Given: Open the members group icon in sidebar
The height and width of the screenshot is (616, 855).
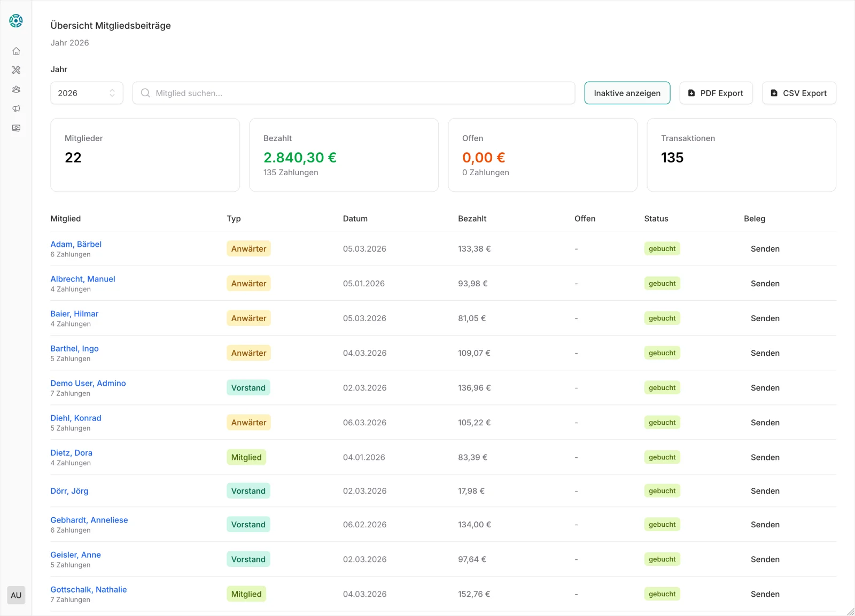Looking at the screenshot, I should 16,89.
